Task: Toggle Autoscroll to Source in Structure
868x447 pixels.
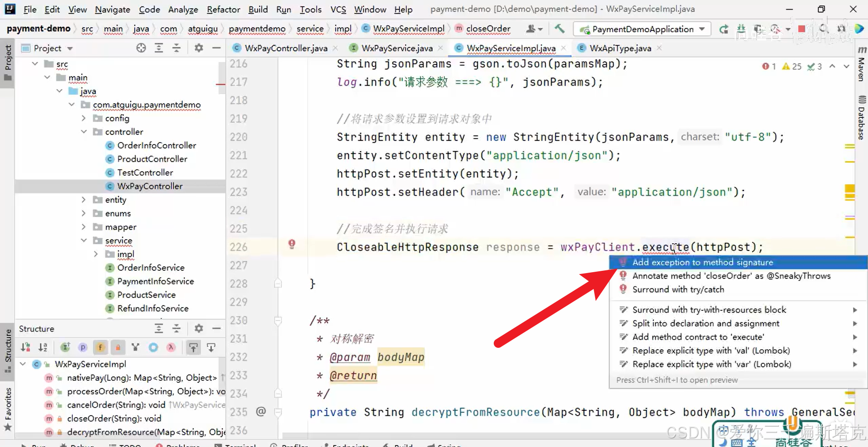Action: pos(193,347)
